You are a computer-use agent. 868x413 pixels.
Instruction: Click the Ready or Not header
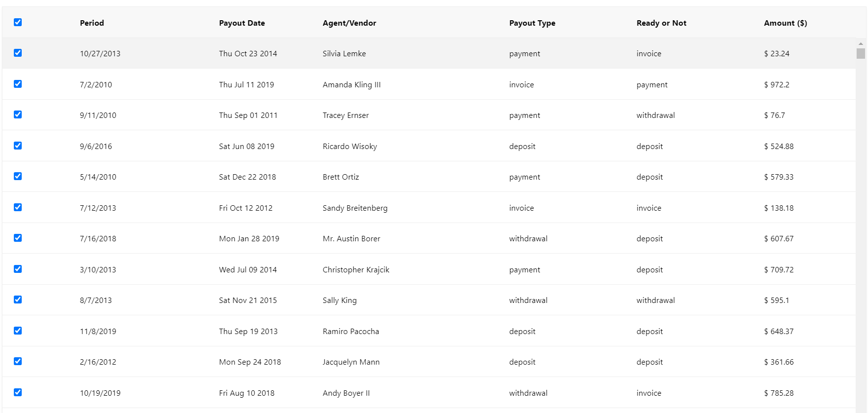[x=661, y=23]
